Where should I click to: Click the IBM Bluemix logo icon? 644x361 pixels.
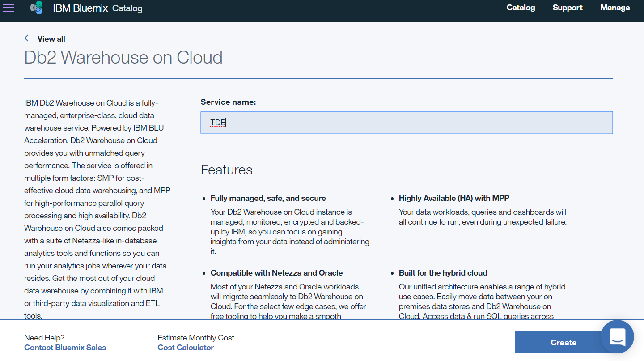pos(36,8)
